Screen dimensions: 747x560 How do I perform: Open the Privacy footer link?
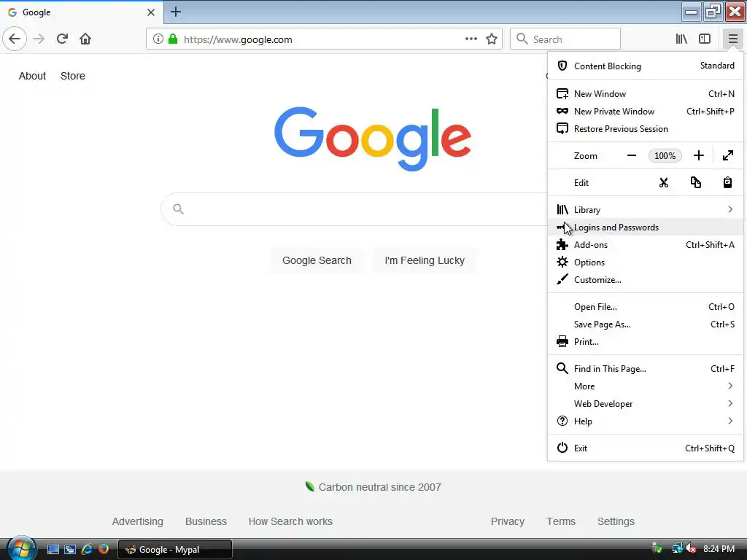508,522
